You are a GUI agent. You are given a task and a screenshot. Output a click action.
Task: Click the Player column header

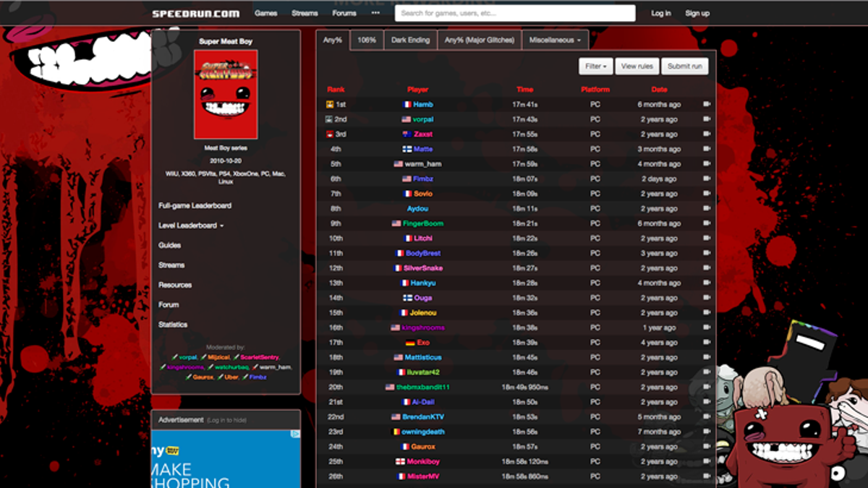pos(418,90)
